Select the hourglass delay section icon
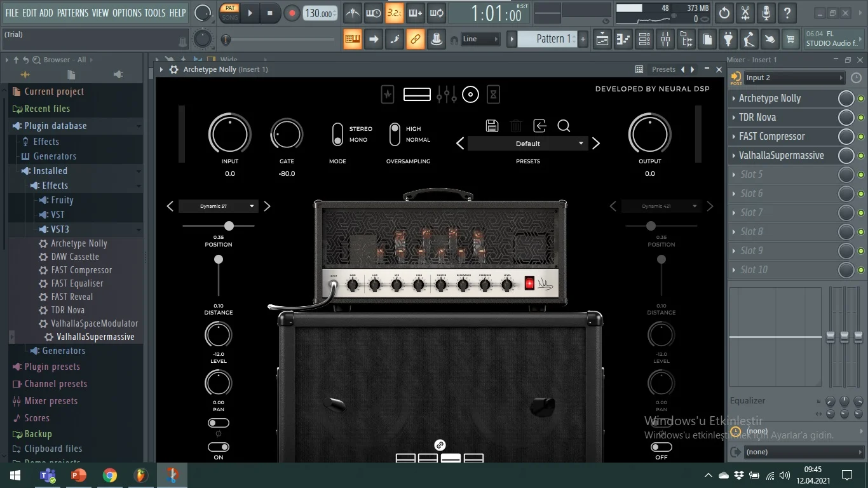The height and width of the screenshot is (488, 868). 493,95
